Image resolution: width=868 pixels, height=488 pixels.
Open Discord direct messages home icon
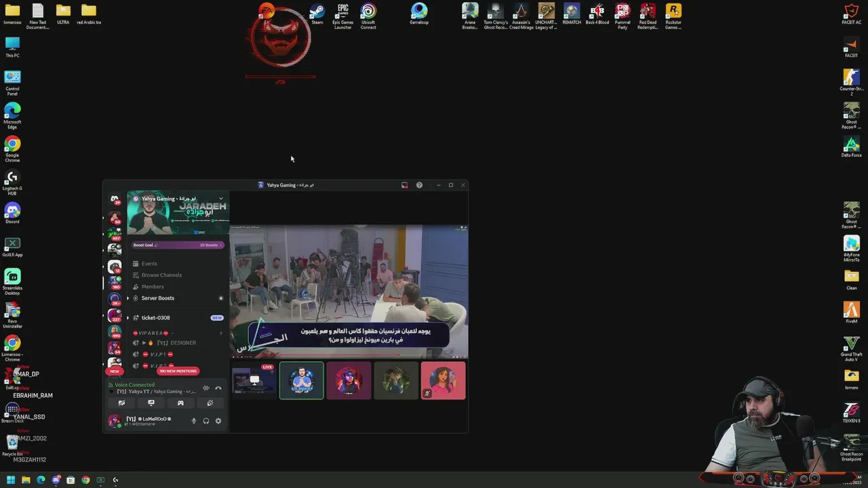pyautogui.click(x=115, y=199)
